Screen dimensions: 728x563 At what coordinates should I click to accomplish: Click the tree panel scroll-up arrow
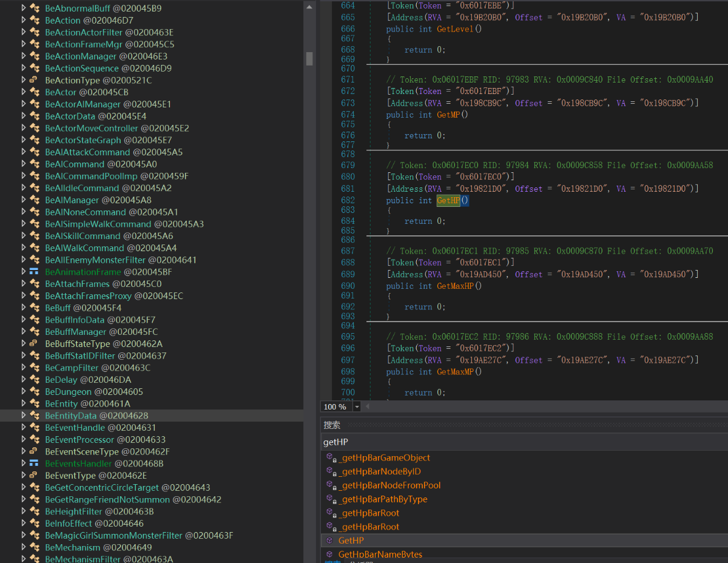309,7
